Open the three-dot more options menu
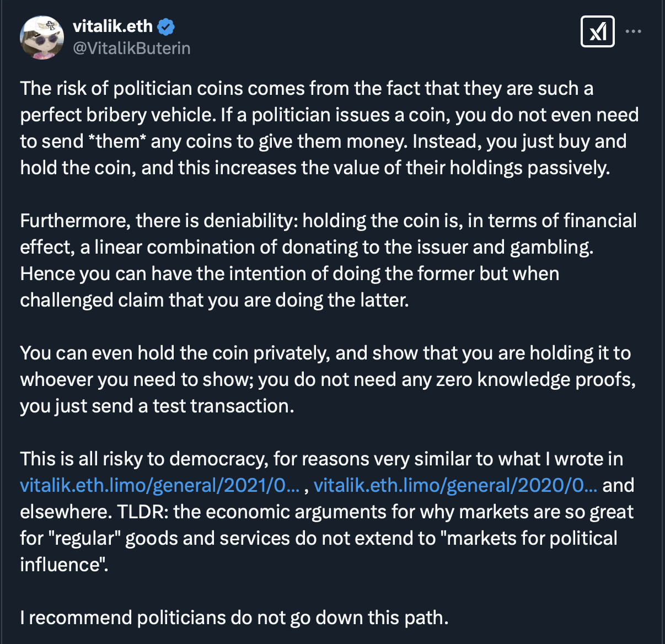The height and width of the screenshot is (644, 665). [634, 31]
